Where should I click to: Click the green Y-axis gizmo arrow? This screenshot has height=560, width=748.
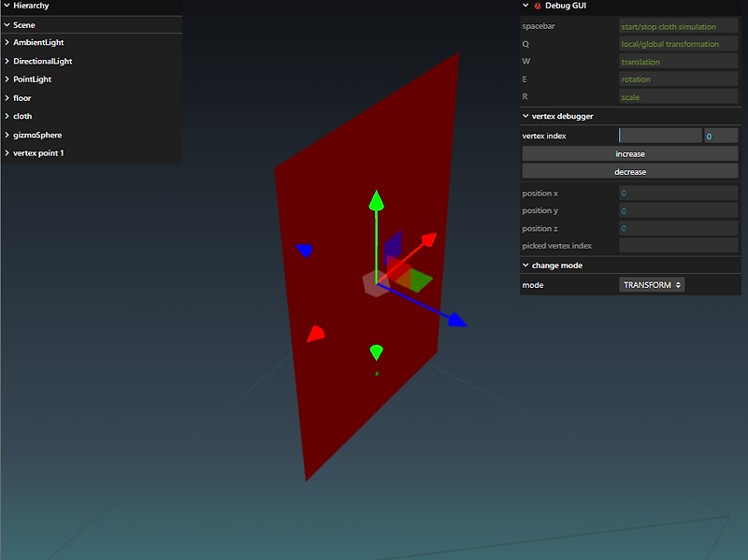[375, 201]
